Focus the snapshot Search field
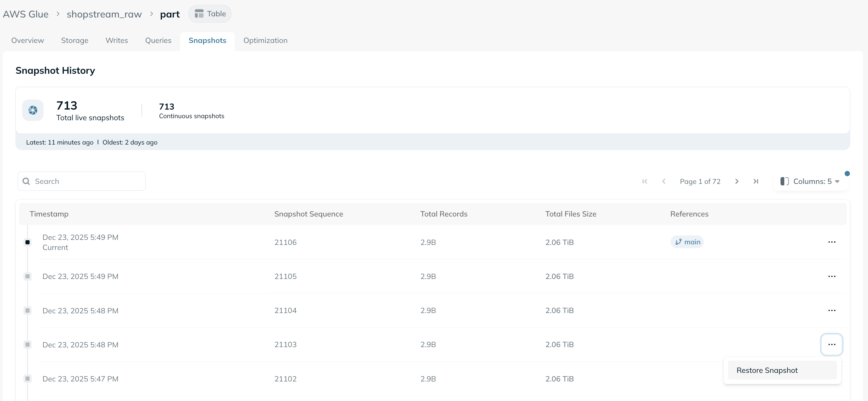Viewport: 868px width, 401px height. [81, 181]
